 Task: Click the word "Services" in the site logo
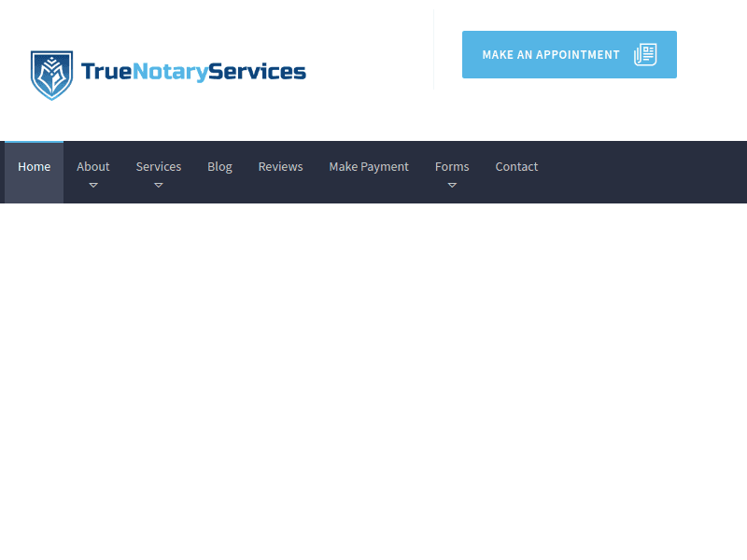click(x=257, y=72)
